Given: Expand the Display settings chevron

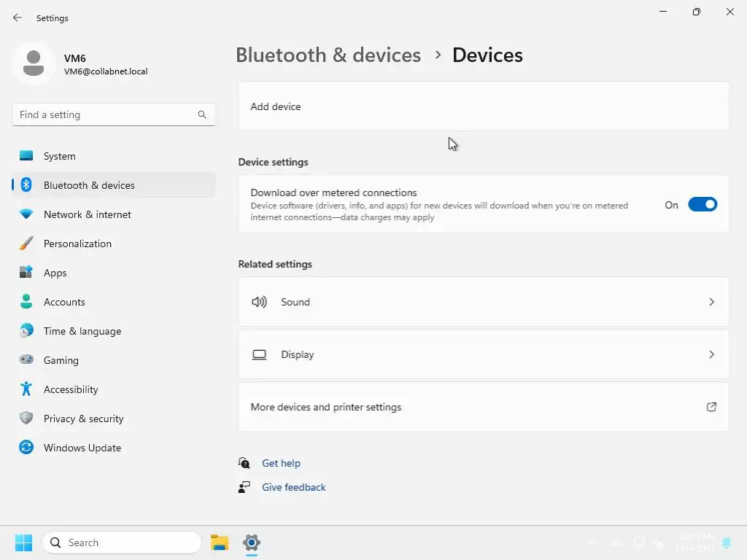Looking at the screenshot, I should tap(711, 354).
